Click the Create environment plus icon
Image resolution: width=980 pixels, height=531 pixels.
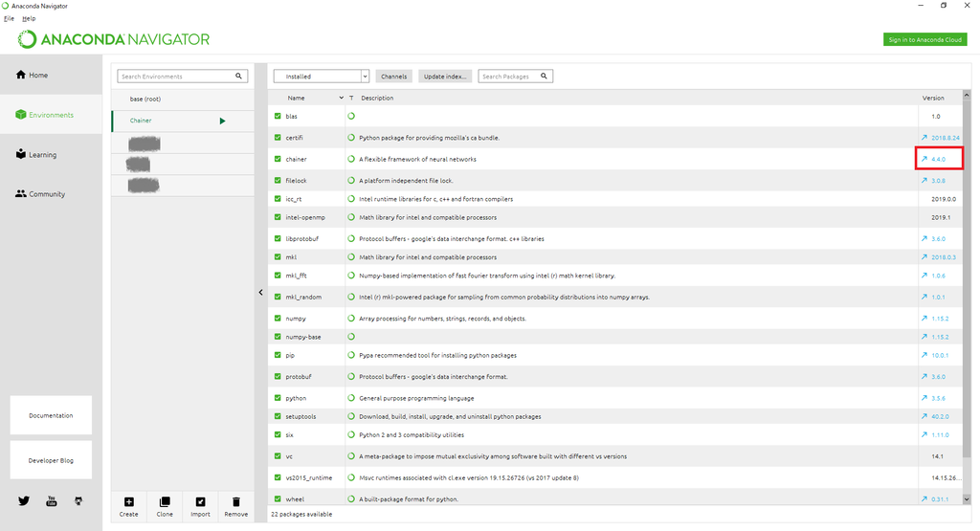click(129, 501)
